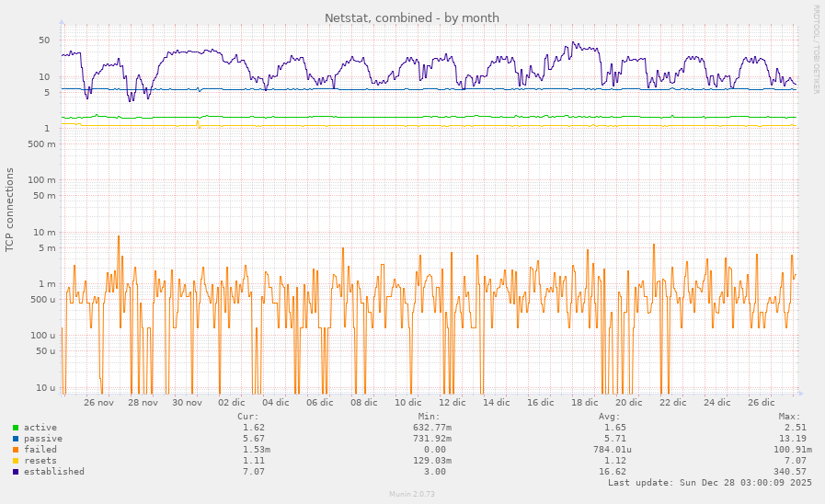
Task: Click the '04 dic' x-axis date label
Action: coord(276,403)
